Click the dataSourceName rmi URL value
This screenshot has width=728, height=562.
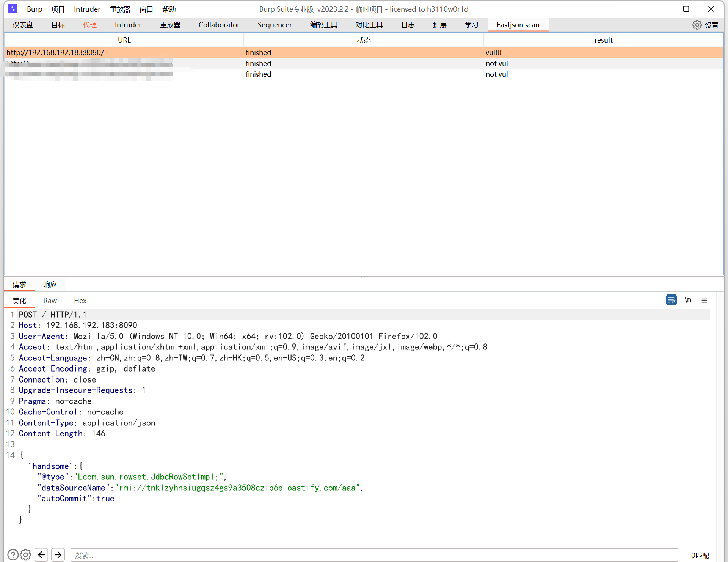[237, 488]
